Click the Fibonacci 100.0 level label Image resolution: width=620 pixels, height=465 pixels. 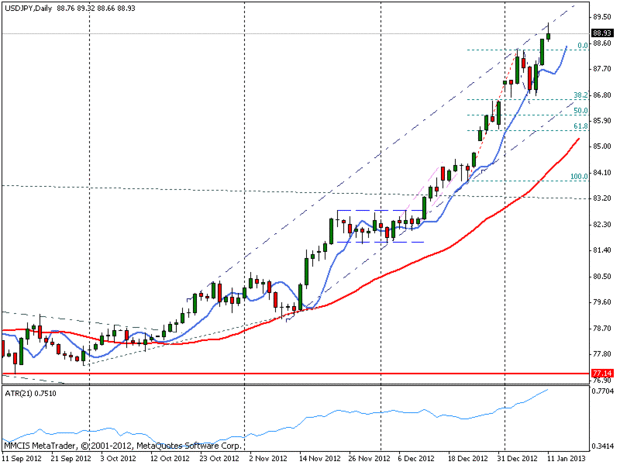(579, 176)
